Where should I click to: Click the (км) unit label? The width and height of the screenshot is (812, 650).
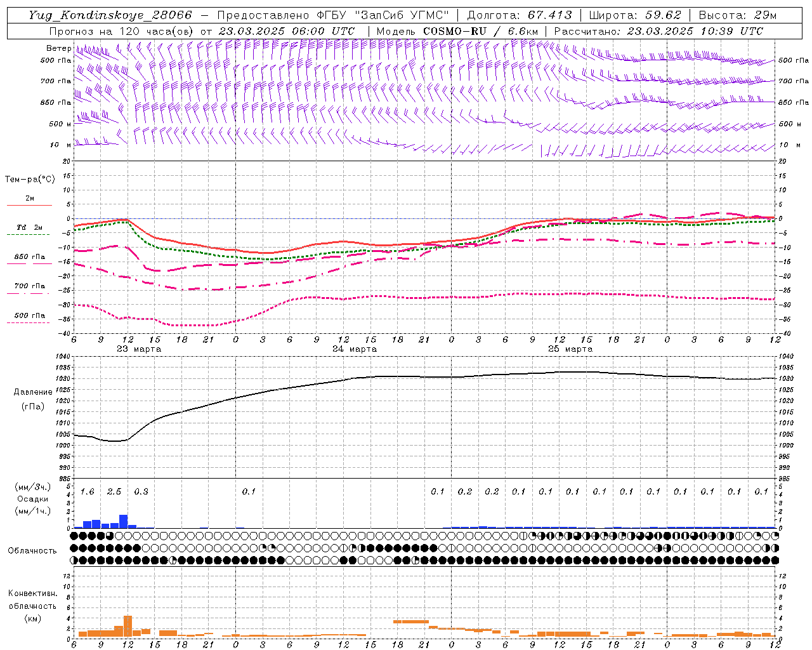[32, 618]
